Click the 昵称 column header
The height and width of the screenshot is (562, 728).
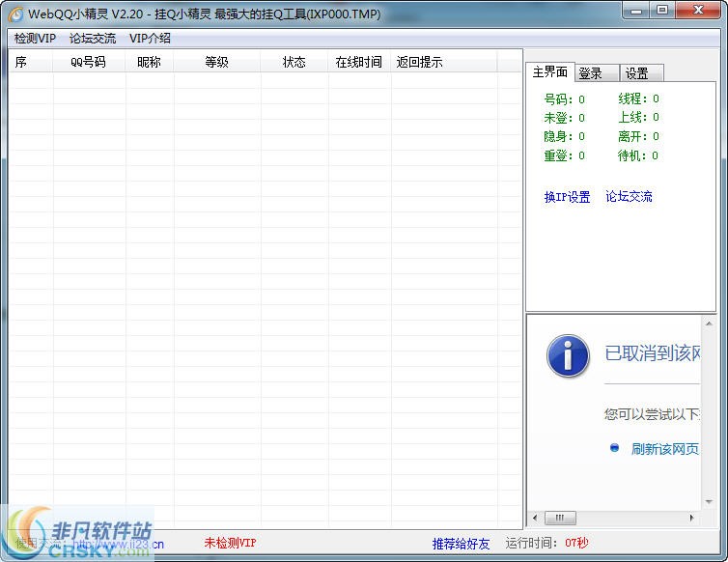149,62
